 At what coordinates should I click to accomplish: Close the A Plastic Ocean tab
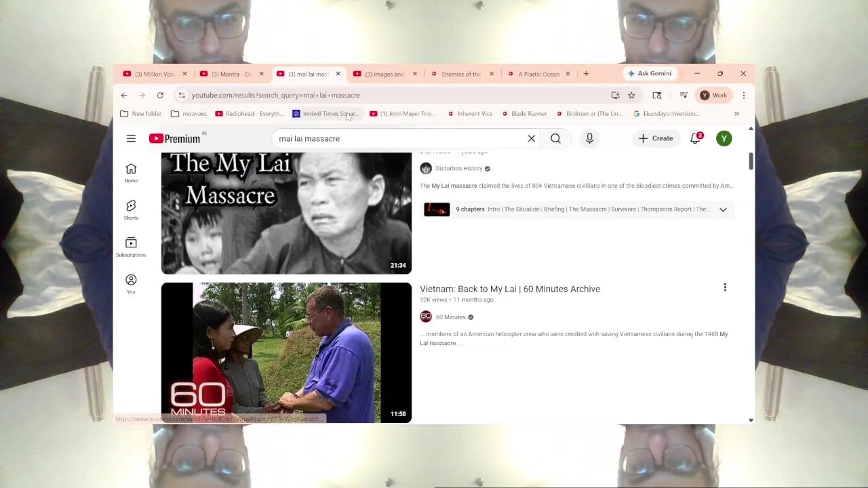click(568, 74)
